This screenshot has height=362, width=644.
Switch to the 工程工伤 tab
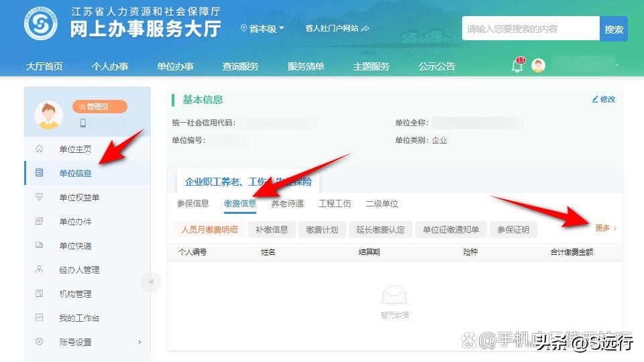[335, 203]
